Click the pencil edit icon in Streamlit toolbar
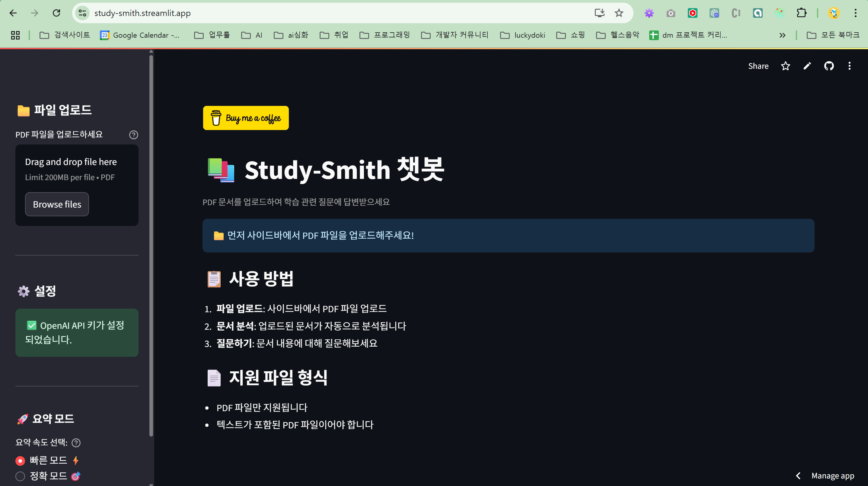868x486 pixels. pos(807,66)
